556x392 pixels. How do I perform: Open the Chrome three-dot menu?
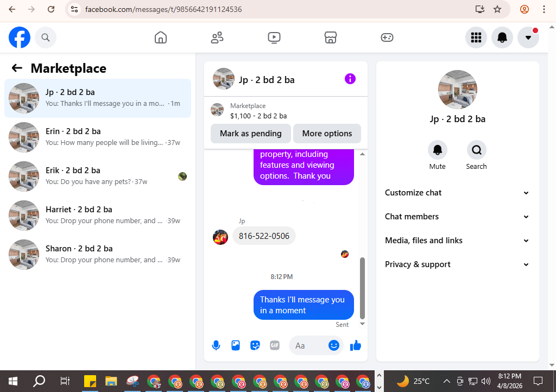(544, 9)
